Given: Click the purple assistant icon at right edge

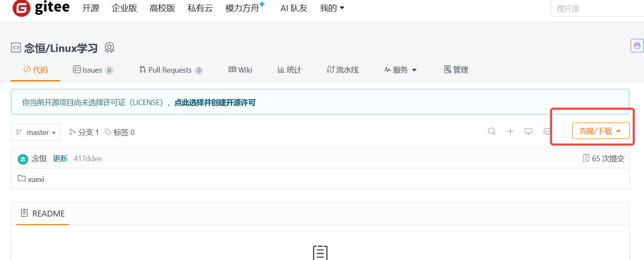Looking at the screenshot, I should [637, 46].
